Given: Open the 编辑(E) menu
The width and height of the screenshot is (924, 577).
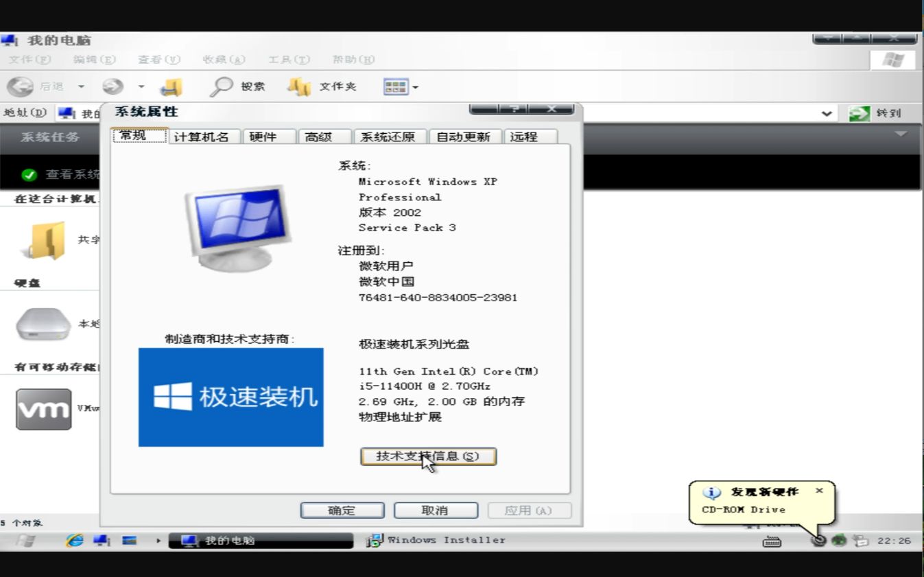Looking at the screenshot, I should pyautogui.click(x=94, y=60).
